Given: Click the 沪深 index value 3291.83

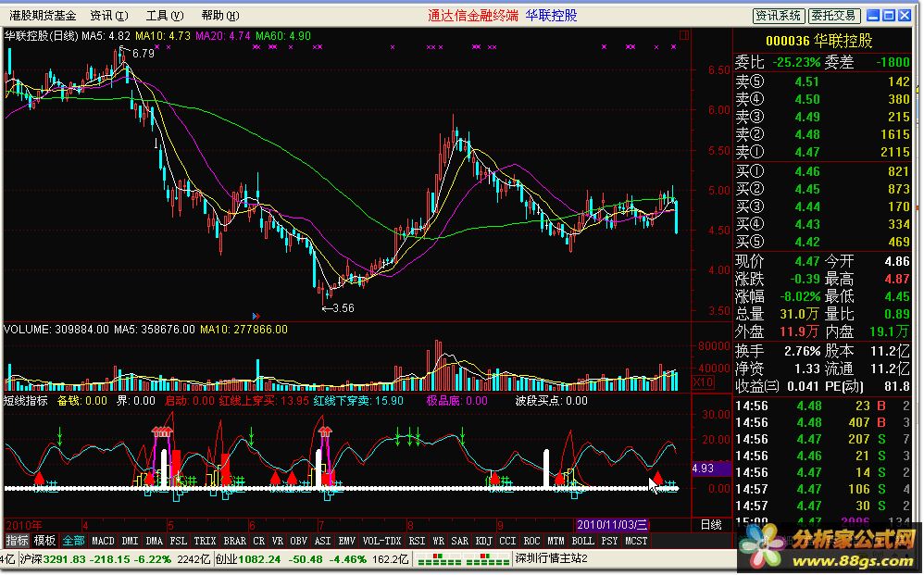Looking at the screenshot, I should click(64, 559).
